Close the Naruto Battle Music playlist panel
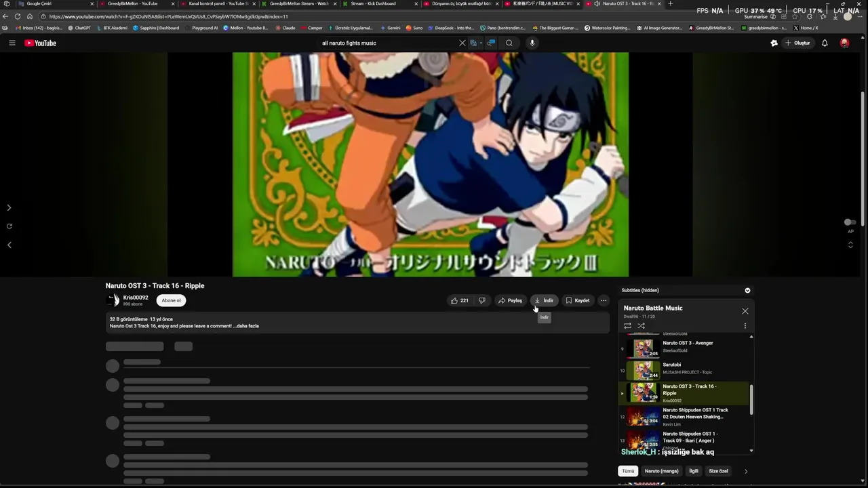Viewport: 868px width, 488px height. (x=745, y=311)
